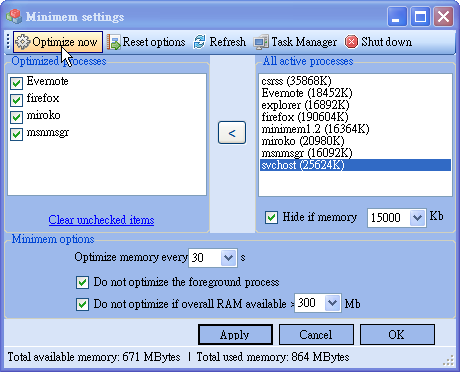Select msnmsgr label in optimized processes list
This screenshot has width=460, height=372.
point(48,133)
